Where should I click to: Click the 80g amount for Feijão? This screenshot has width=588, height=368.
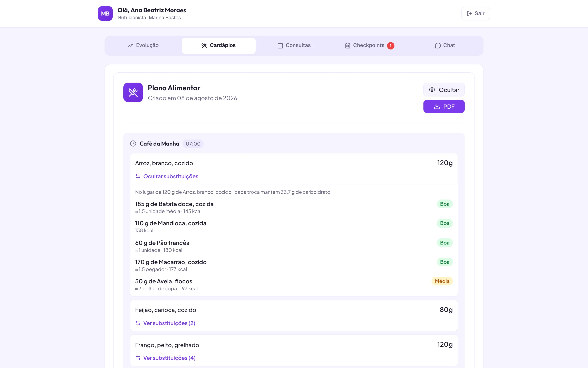coord(446,310)
